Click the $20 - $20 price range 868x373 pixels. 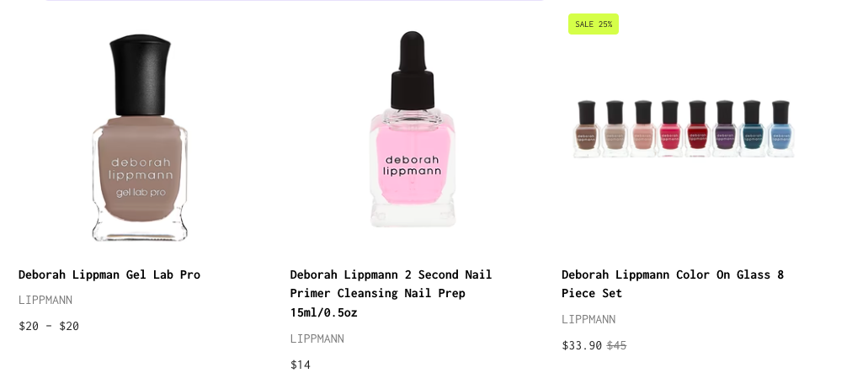coord(49,326)
